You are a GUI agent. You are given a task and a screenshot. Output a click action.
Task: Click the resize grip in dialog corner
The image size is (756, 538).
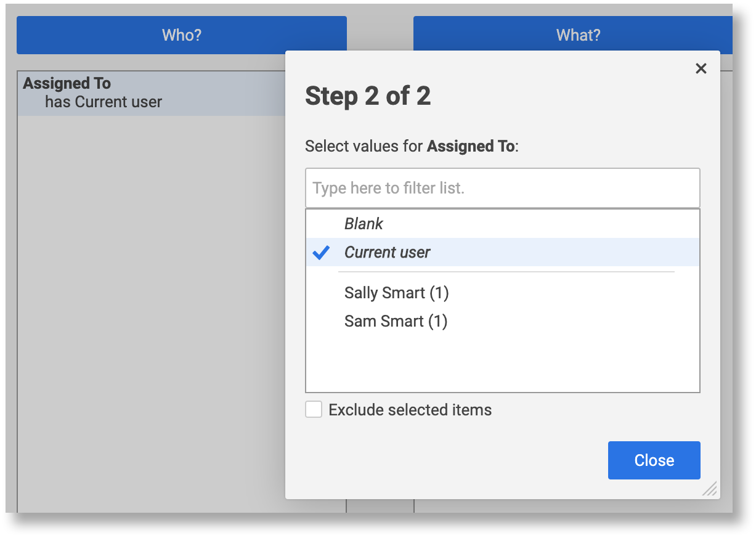tap(710, 489)
